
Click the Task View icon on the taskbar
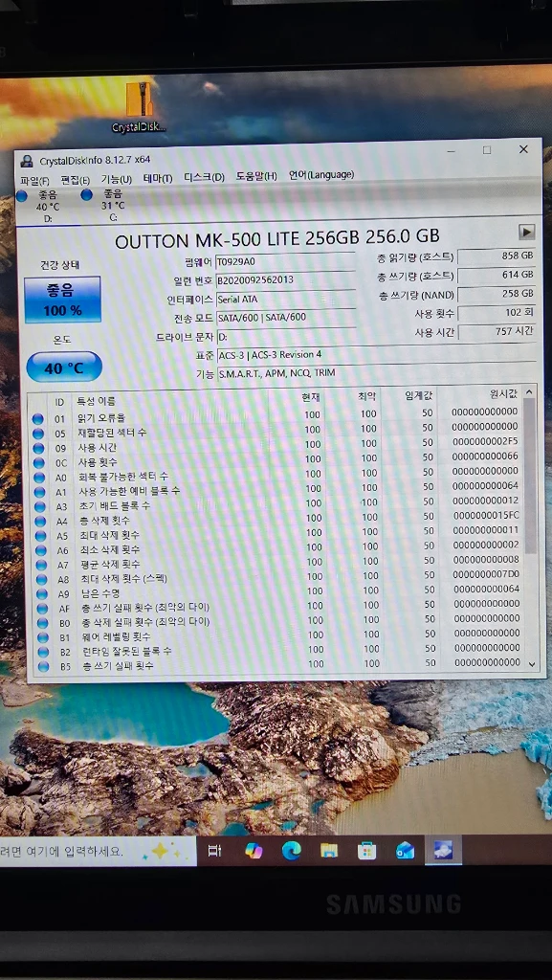point(214,851)
